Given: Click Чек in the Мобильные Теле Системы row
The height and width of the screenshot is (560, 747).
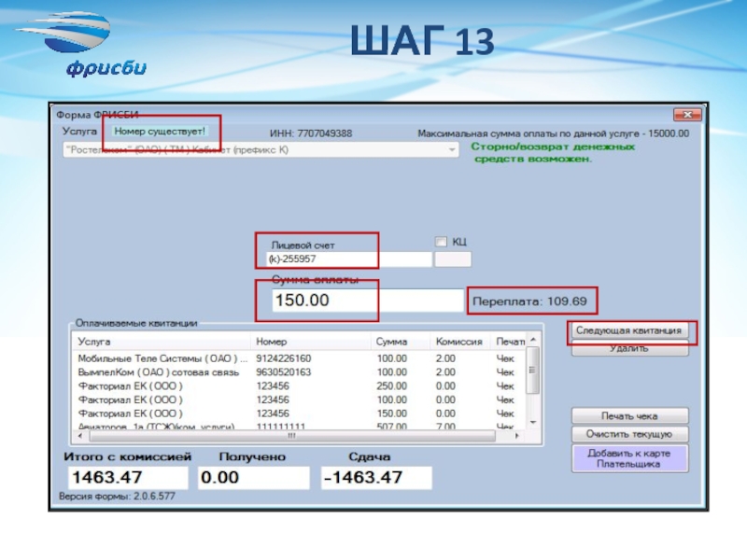Looking at the screenshot, I should (x=505, y=358).
